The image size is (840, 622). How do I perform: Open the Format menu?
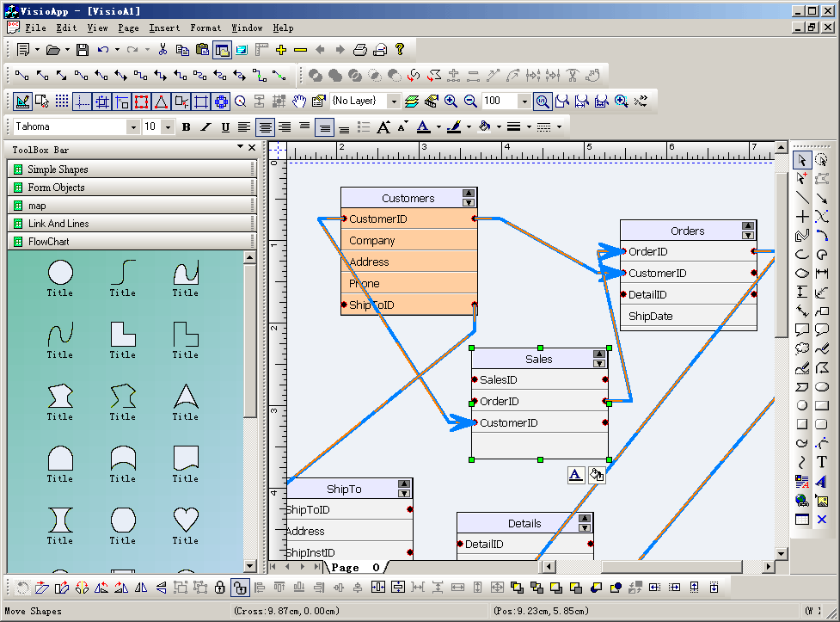(x=205, y=28)
